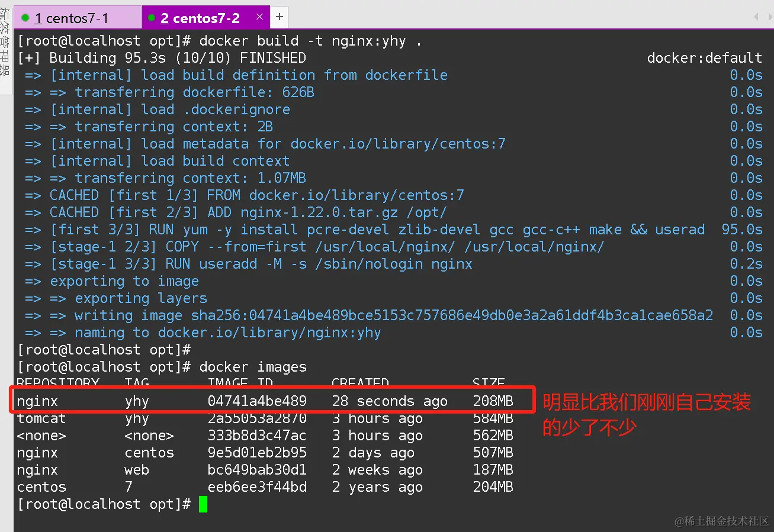Click the '2 years ago' cell
The height and width of the screenshot is (532, 774).
377,487
